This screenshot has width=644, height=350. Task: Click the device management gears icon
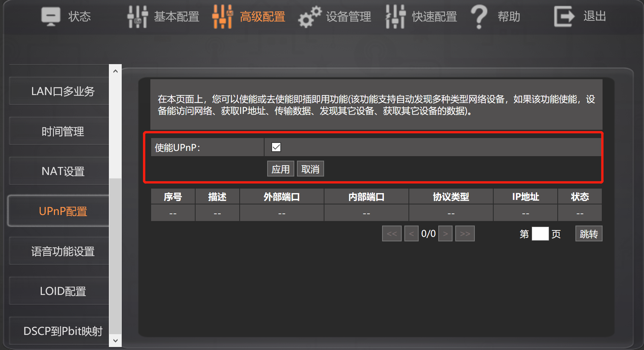310,17
